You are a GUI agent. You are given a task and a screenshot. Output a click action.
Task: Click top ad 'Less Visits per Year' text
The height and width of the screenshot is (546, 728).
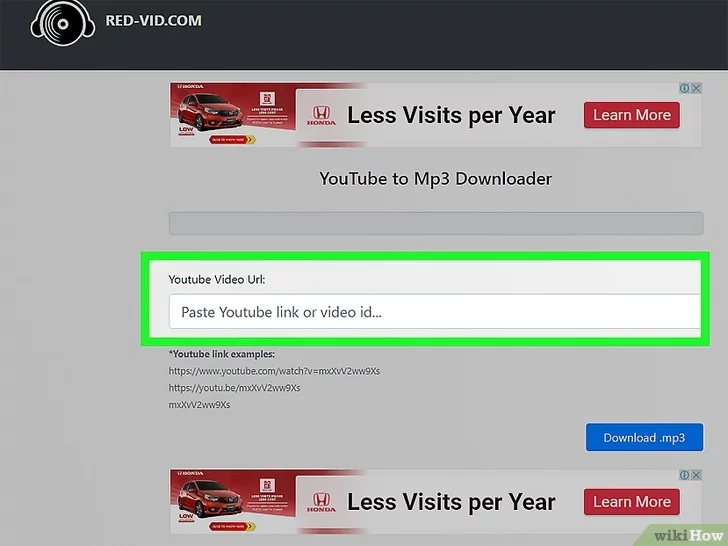[x=451, y=115]
